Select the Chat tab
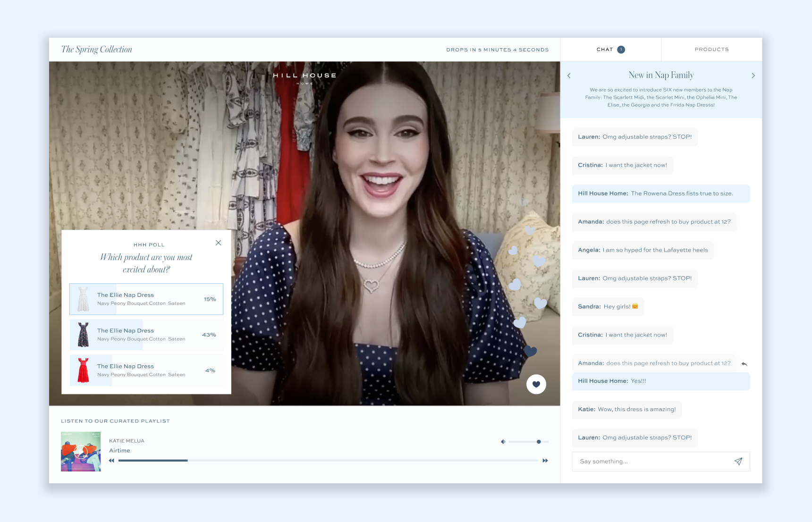The width and height of the screenshot is (812, 522). (x=604, y=50)
